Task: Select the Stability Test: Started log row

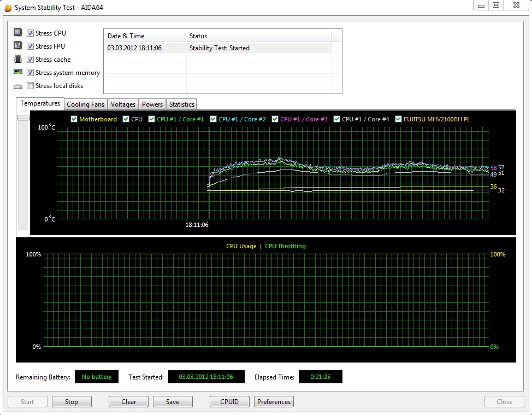Action: [218, 48]
